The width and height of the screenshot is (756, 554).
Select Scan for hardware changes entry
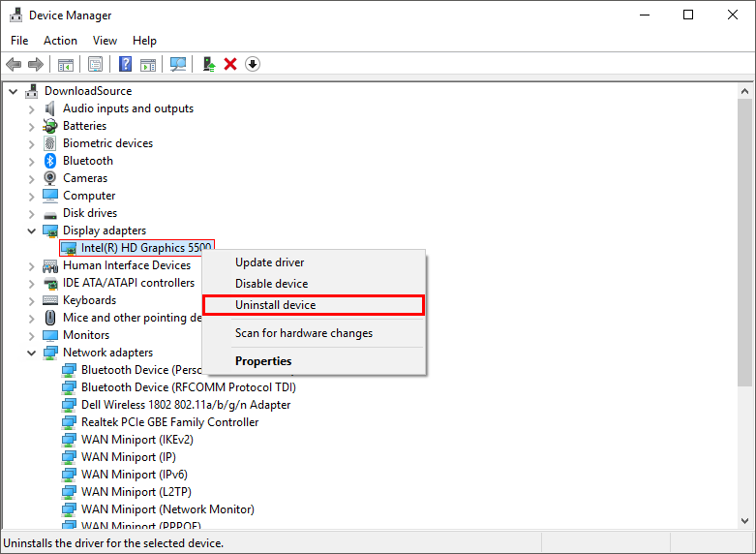[314, 333]
